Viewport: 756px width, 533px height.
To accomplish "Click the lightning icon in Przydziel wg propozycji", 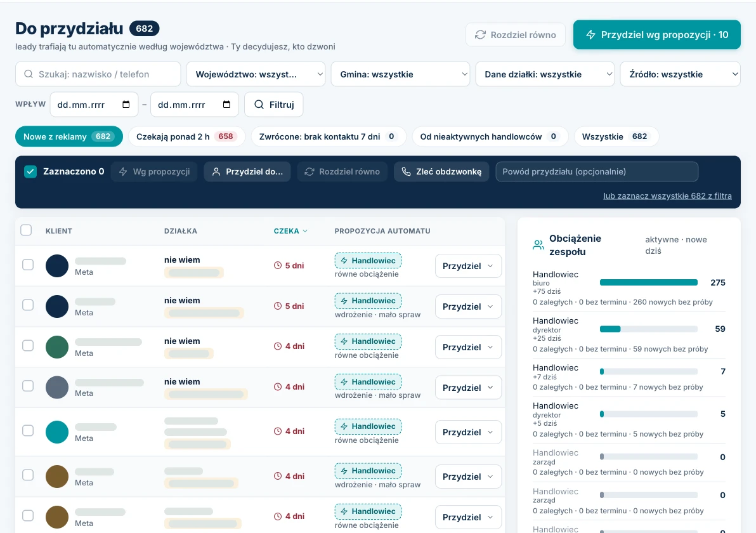I will [590, 35].
